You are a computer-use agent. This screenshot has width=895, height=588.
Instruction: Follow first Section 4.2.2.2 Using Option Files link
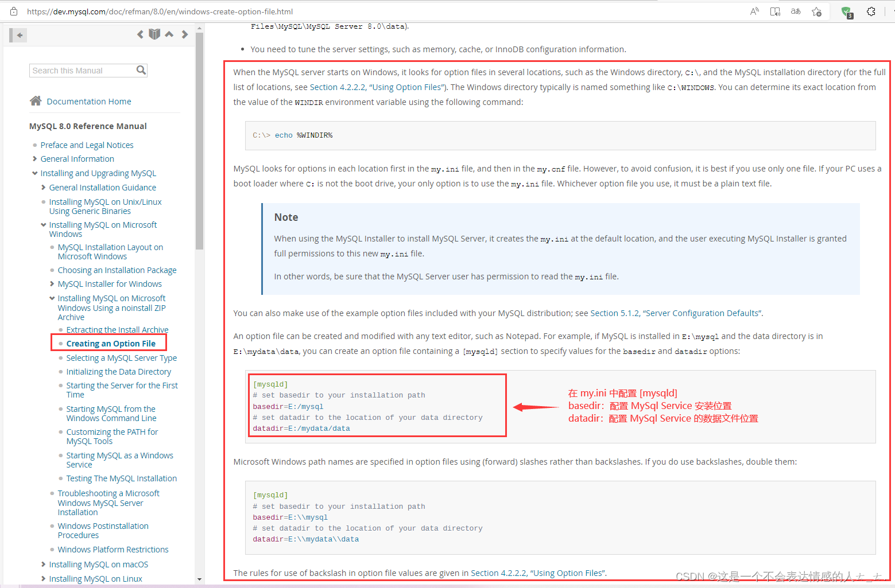click(x=377, y=87)
